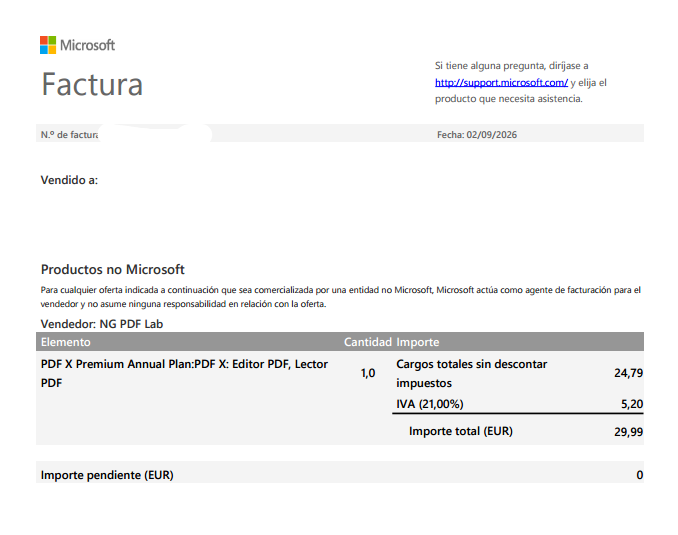Click the Elemento column header
Viewport: 678px width, 535px height.
[x=66, y=342]
